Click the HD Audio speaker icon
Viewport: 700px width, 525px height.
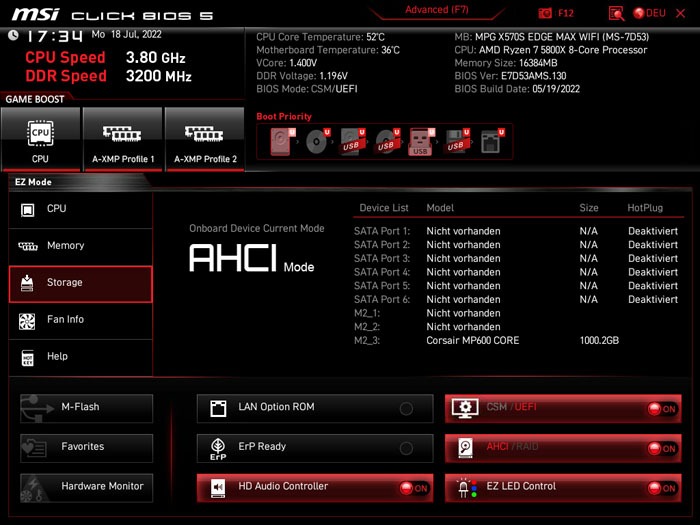[218, 488]
